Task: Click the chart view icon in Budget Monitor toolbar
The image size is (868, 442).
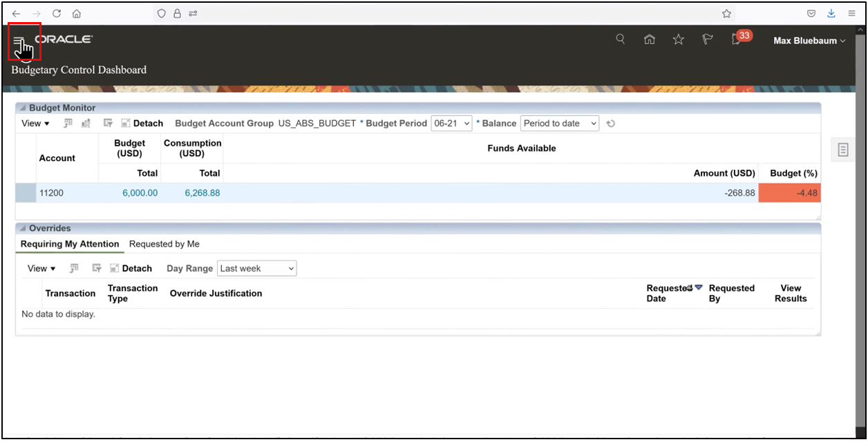Action: coord(84,123)
